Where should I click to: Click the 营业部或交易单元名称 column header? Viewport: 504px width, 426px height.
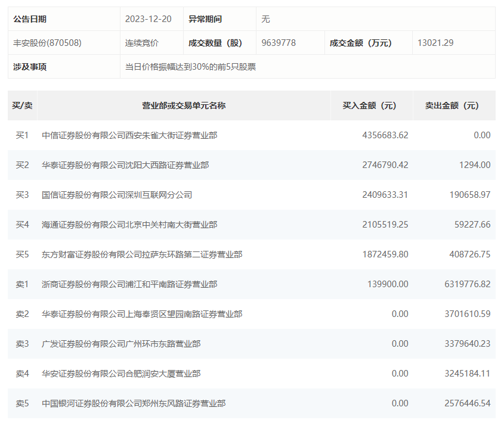184,105
